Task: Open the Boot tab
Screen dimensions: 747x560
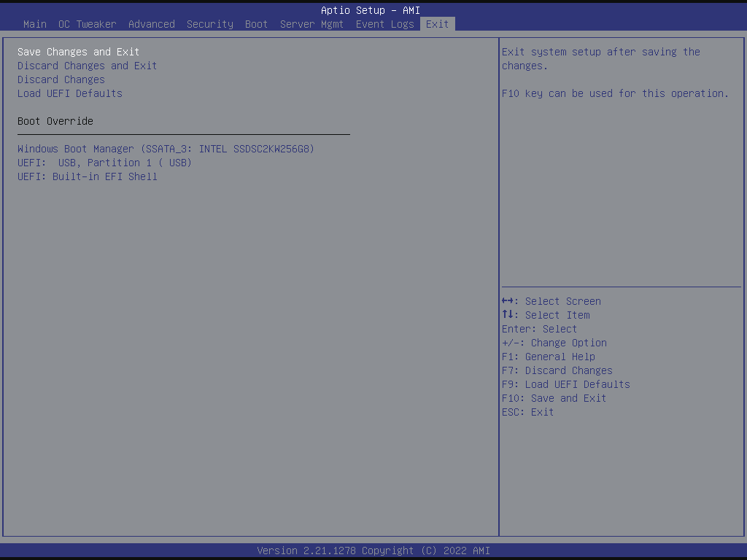Action: 257,24
